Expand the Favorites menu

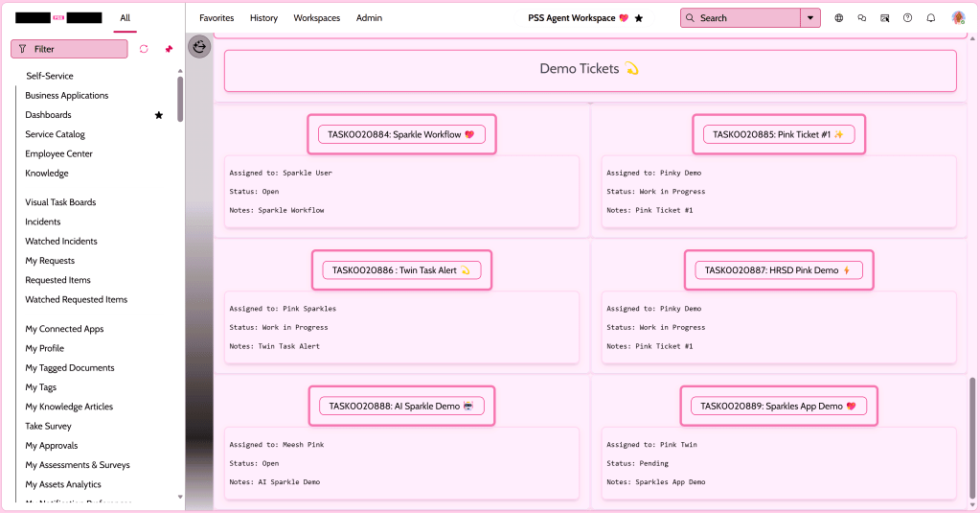[x=217, y=18]
